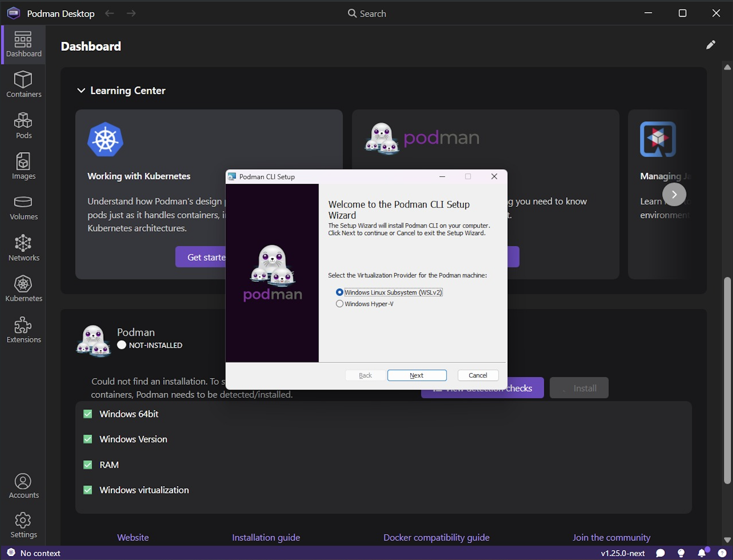733x560 pixels.
Task: Open the Volumes section
Action: click(x=23, y=207)
